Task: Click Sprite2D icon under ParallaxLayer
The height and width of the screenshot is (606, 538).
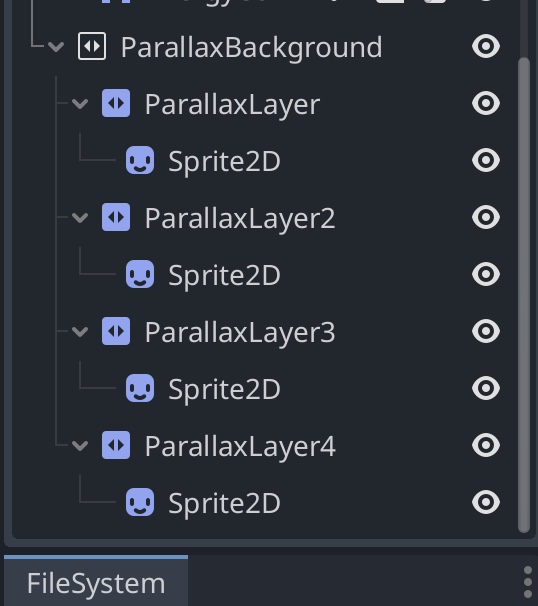Action: tap(140, 160)
